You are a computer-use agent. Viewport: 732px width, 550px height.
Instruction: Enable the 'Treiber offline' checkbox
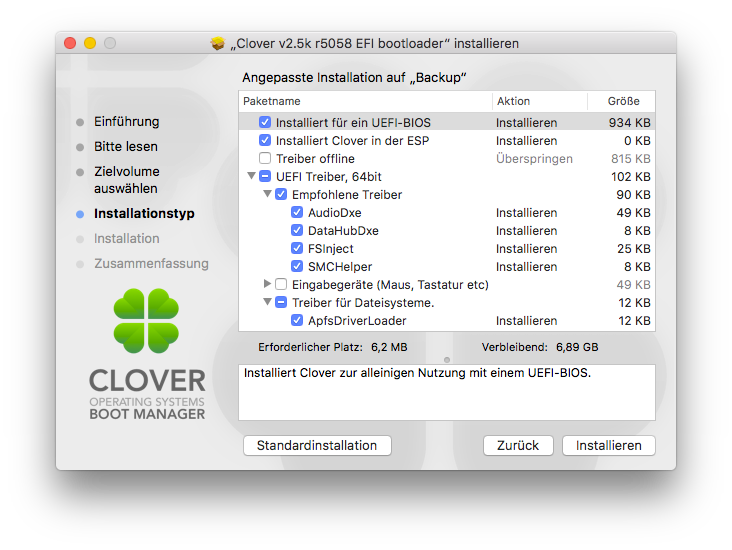tap(265, 158)
